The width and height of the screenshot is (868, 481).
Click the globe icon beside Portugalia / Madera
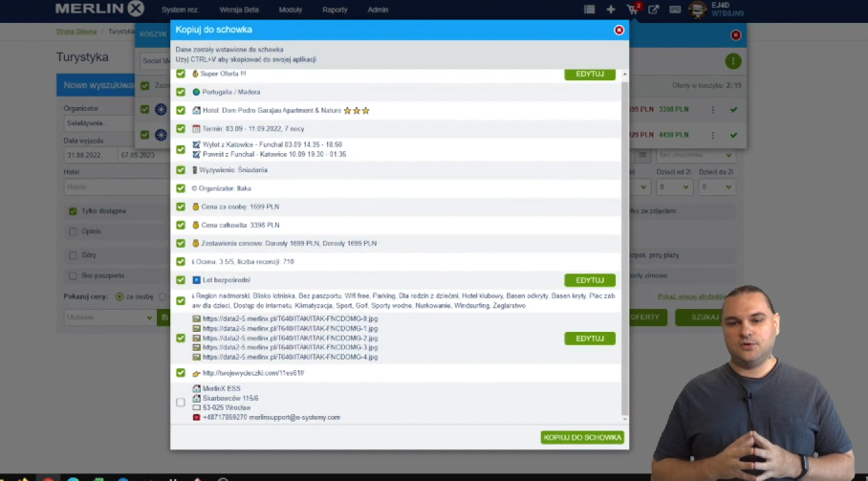pos(196,92)
